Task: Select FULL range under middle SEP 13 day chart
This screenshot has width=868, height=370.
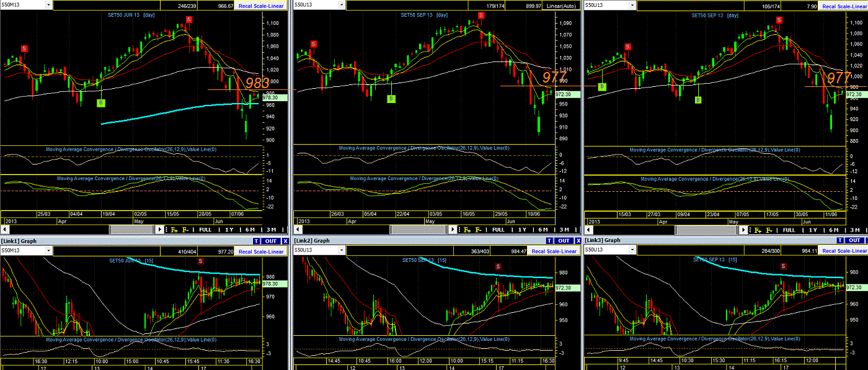Action: click(x=498, y=230)
